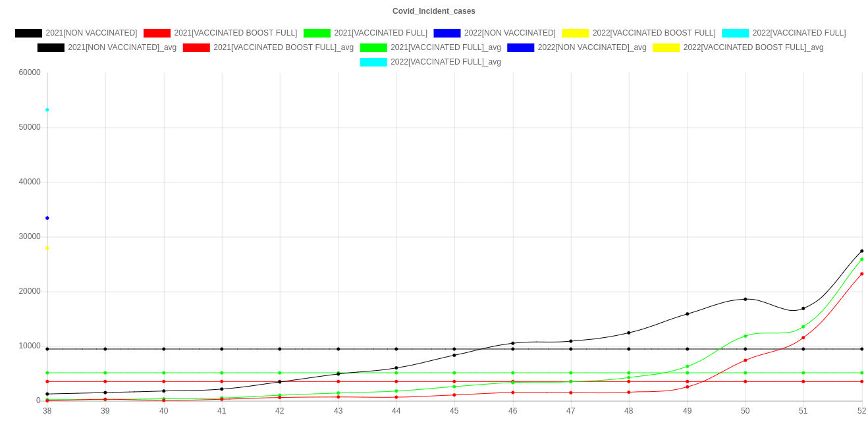Hide 2022[VACCINATED BOOST FULL] using its legend text

pos(653,33)
